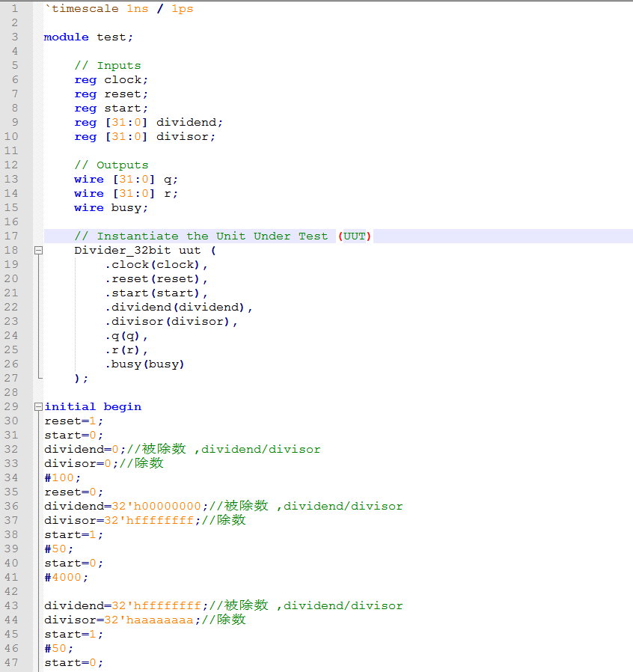Screen dimensions: 633x672
Task: Click the 'reg [31:0] dividend;' declaration
Action: (x=148, y=122)
